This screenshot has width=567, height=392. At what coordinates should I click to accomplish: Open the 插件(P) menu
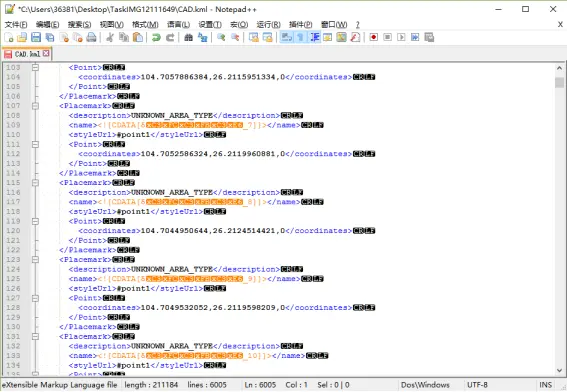coord(300,25)
